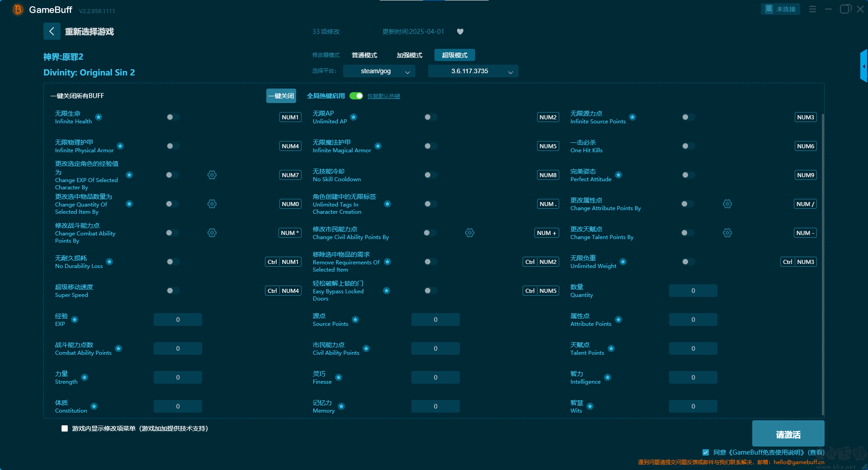The image size is (868, 470).
Task: Check the show in-game trainer menu checkbox
Action: [65, 428]
